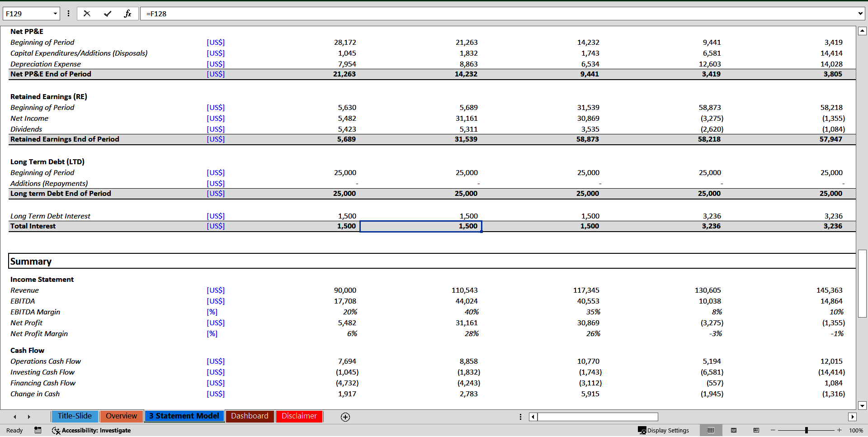Select the Net Income value 31,161
Screen dimensions: 868x437
point(467,119)
